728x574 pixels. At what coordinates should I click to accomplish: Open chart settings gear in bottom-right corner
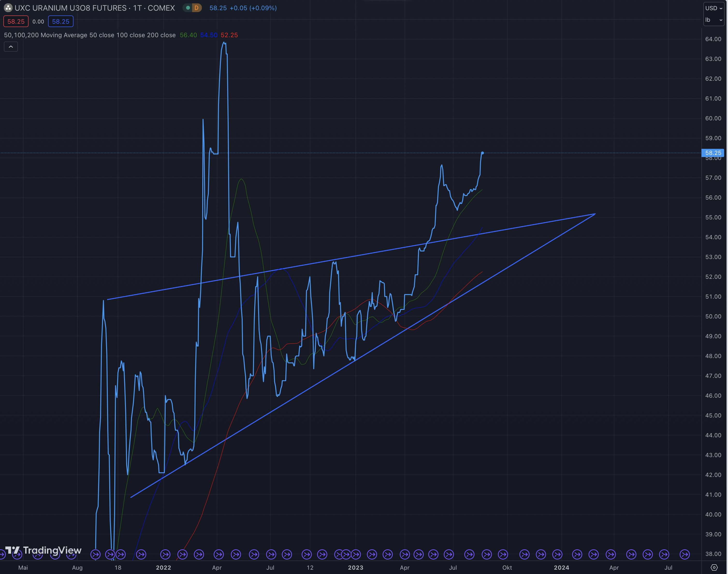click(714, 567)
